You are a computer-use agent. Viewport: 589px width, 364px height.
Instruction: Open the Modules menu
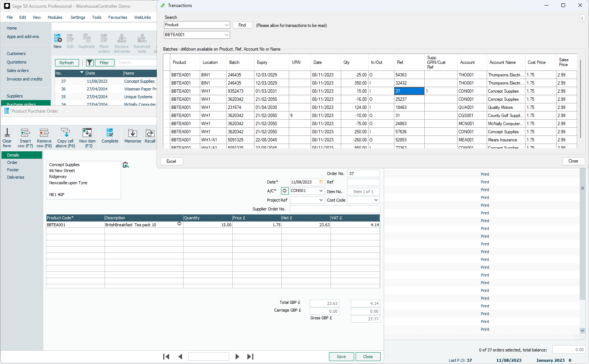(55, 17)
